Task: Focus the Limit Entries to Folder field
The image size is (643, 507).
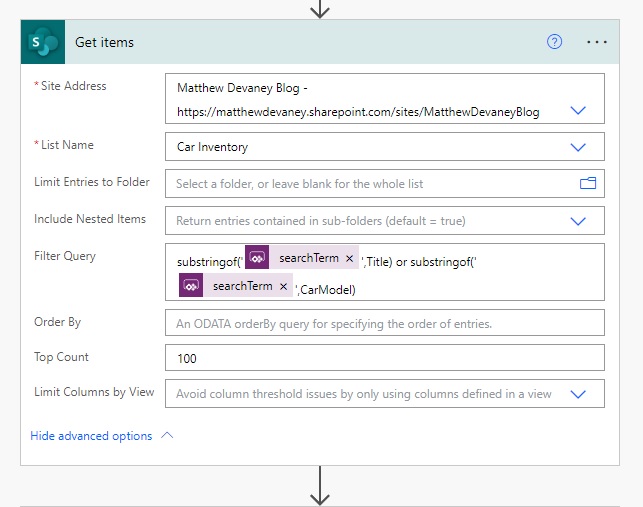Action: (385, 183)
